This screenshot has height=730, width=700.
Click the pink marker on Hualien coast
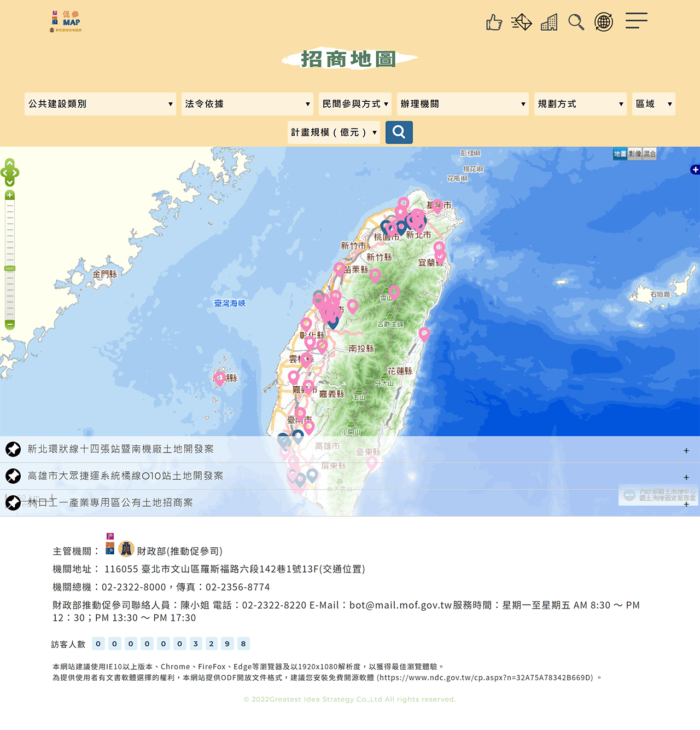pyautogui.click(x=424, y=333)
